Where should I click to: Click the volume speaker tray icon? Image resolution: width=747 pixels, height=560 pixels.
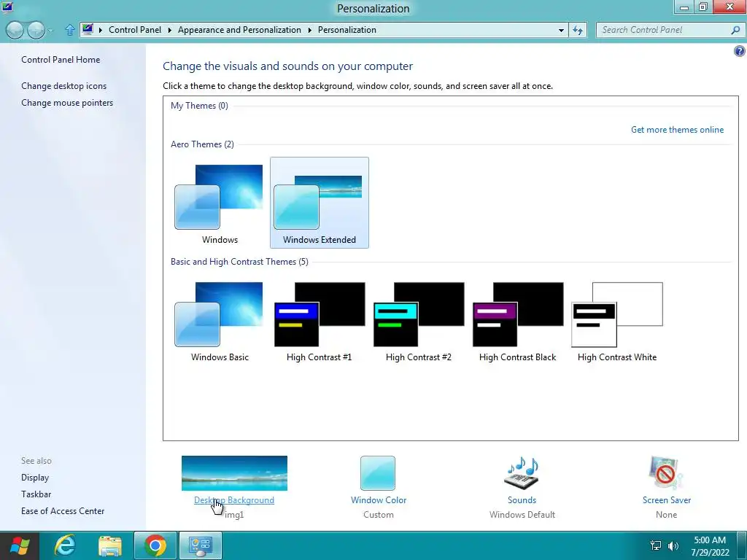(x=673, y=545)
